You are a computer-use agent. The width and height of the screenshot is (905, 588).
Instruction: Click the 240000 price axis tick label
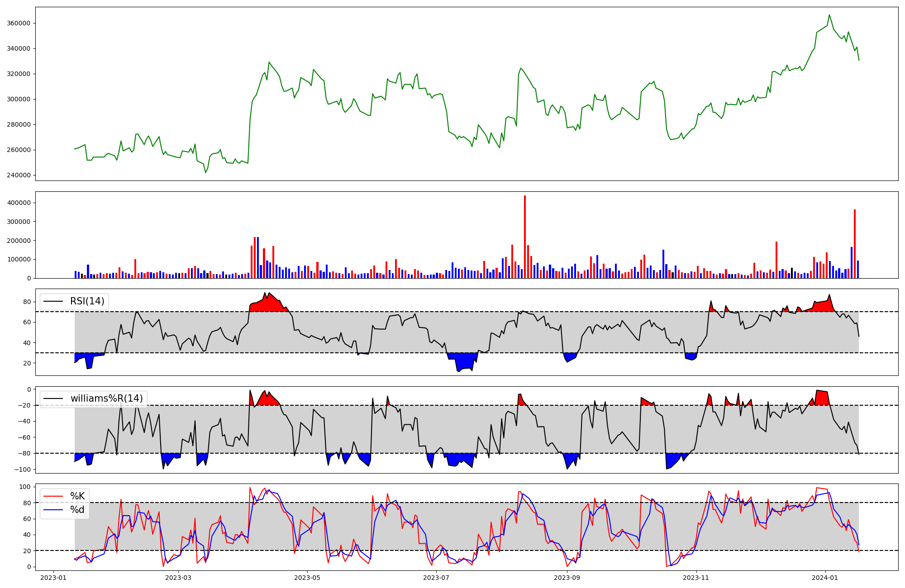click(19, 175)
